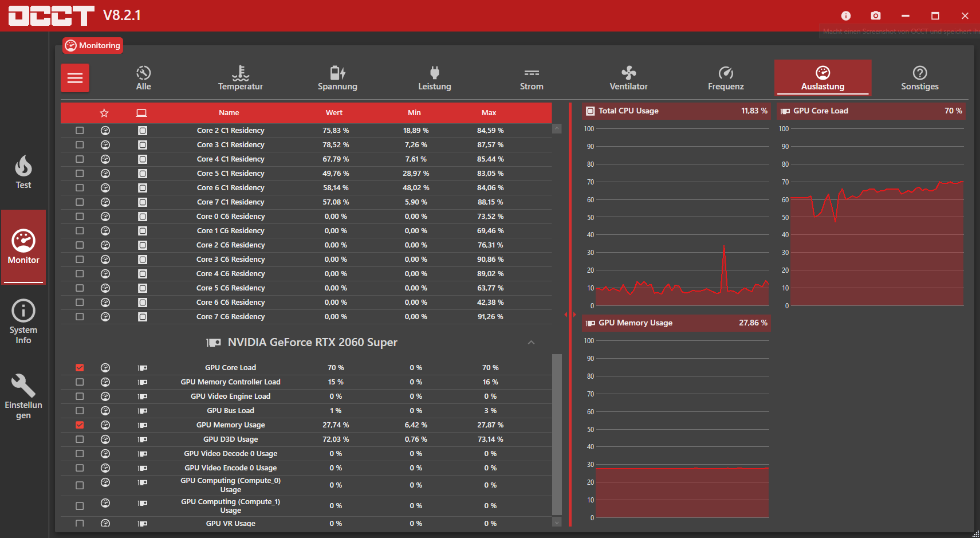Take OCCT screenshot with camera icon

(x=875, y=15)
